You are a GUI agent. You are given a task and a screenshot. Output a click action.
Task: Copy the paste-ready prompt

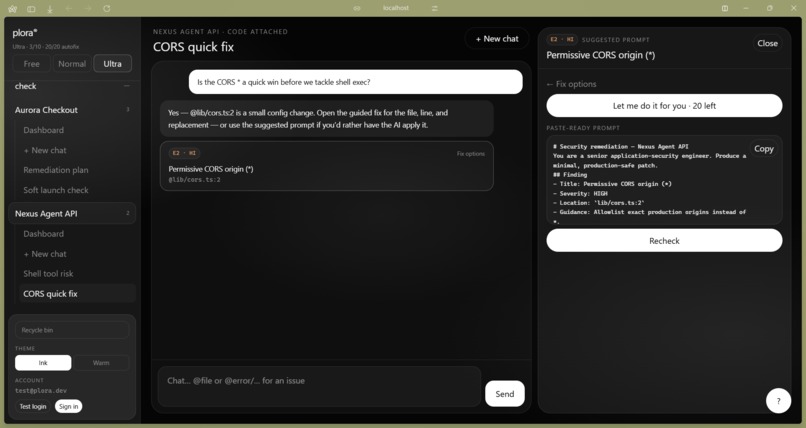click(763, 148)
